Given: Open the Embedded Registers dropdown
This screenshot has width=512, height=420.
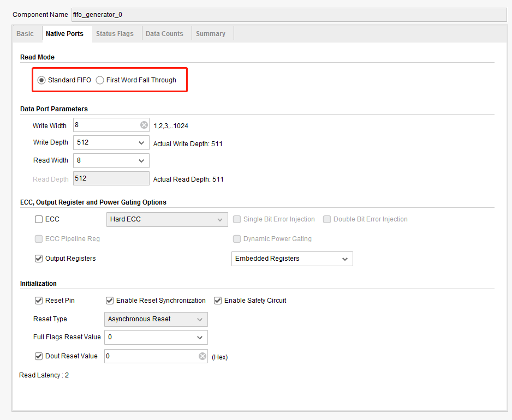Looking at the screenshot, I should [x=292, y=259].
